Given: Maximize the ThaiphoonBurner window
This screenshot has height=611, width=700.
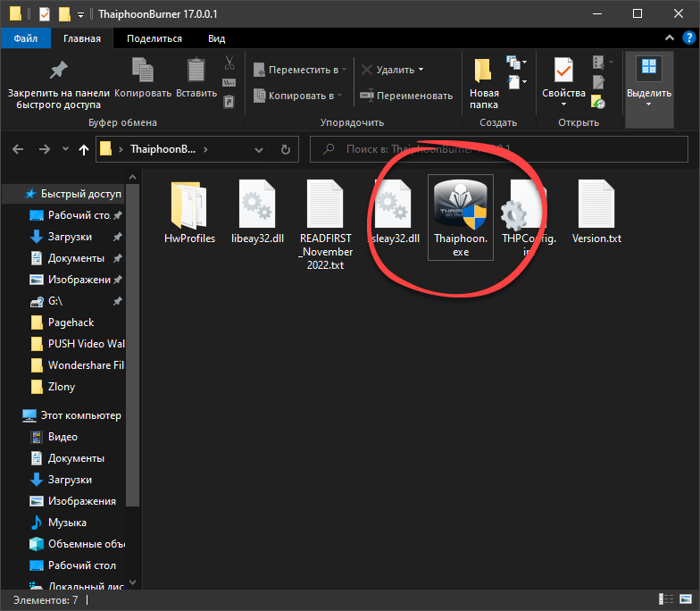Looking at the screenshot, I should (637, 14).
